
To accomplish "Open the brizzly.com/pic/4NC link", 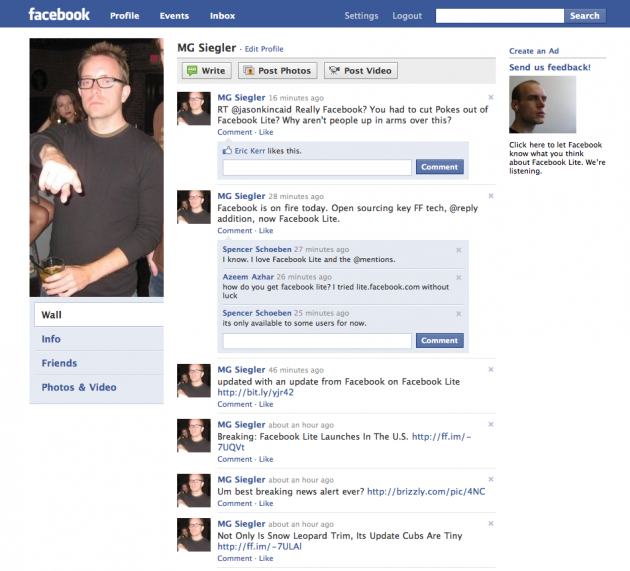I will tap(426, 492).
